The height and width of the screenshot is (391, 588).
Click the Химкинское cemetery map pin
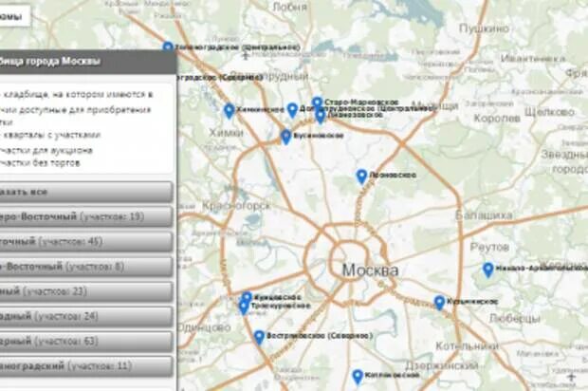230,111
